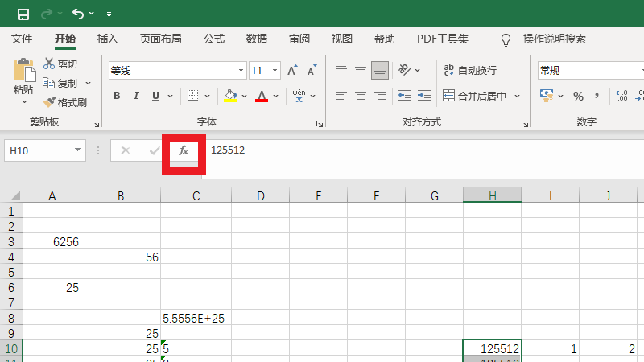Cancel formula bar entry with X

(x=126, y=150)
